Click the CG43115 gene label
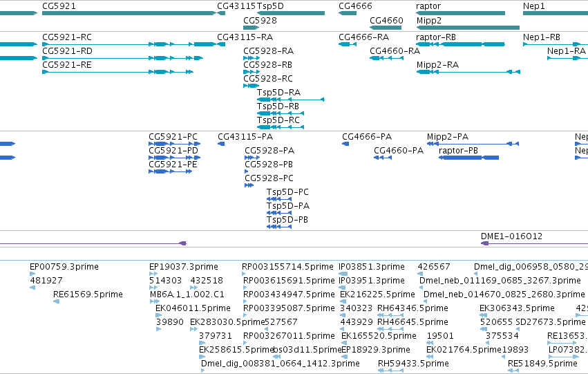The width and height of the screenshot is (588, 374). click(236, 6)
